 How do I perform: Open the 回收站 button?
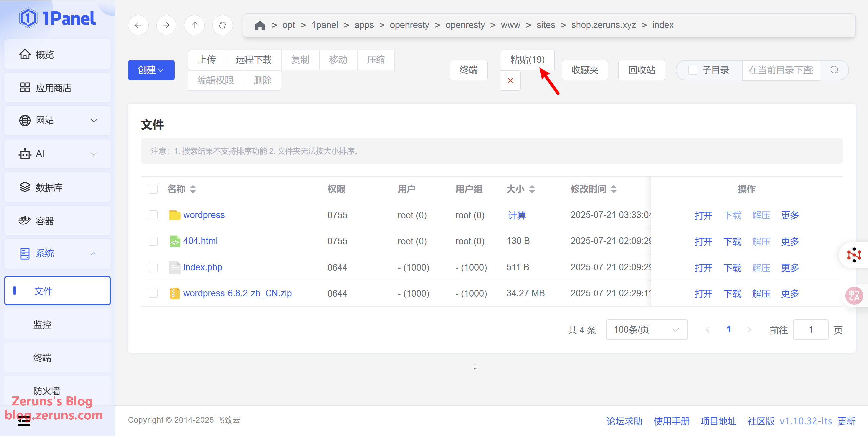click(x=642, y=70)
